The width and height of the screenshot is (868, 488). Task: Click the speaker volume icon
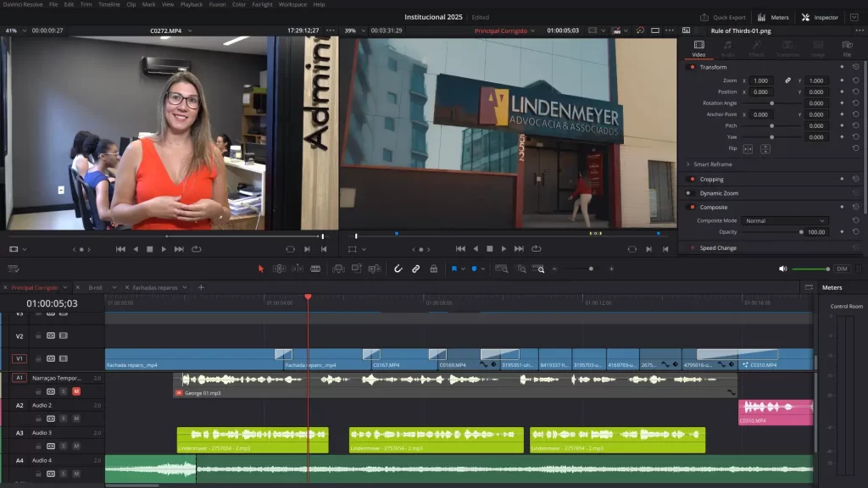(782, 269)
